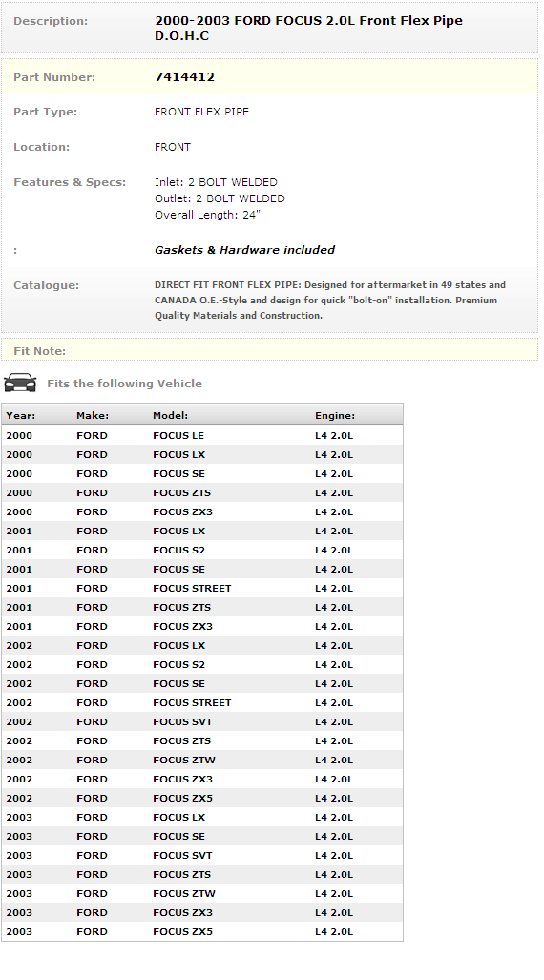Select the 2000 FOCUS ZTS model cell
The image size is (544, 980).
[x=182, y=493]
